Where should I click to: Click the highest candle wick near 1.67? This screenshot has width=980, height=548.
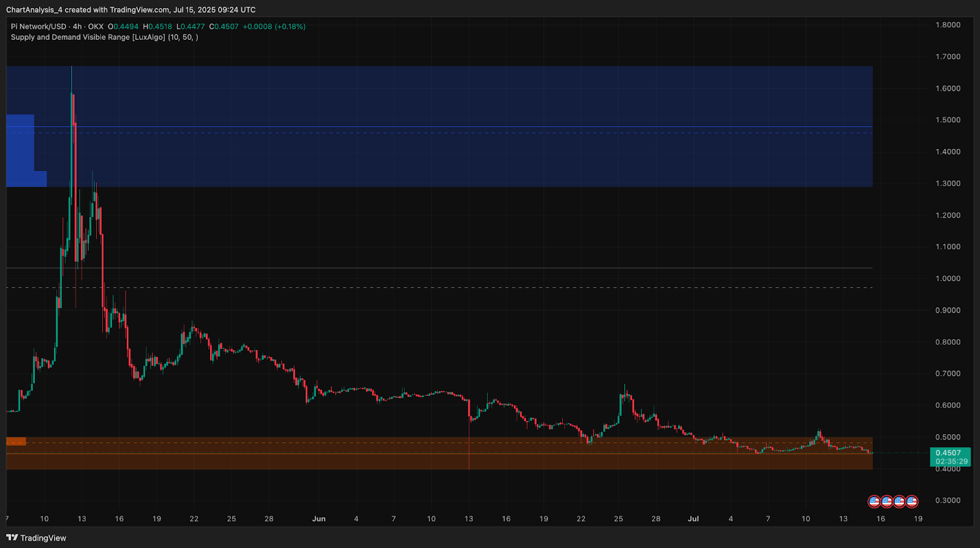[72, 80]
